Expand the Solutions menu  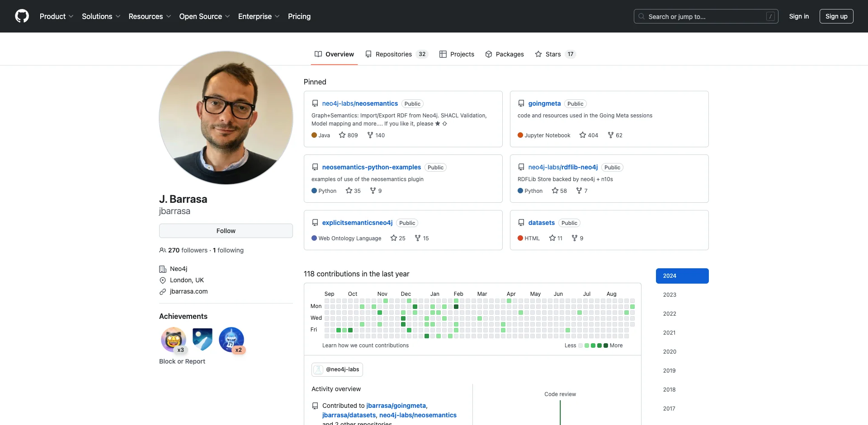point(101,16)
